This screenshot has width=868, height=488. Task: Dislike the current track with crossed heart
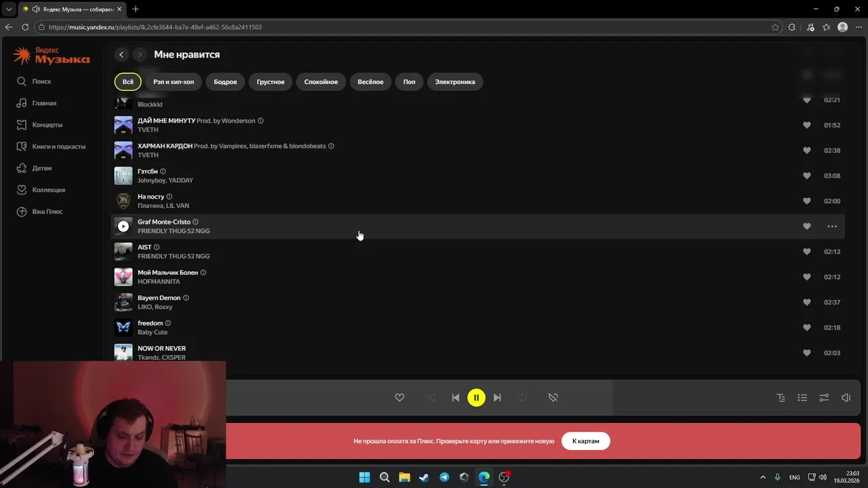point(553,398)
